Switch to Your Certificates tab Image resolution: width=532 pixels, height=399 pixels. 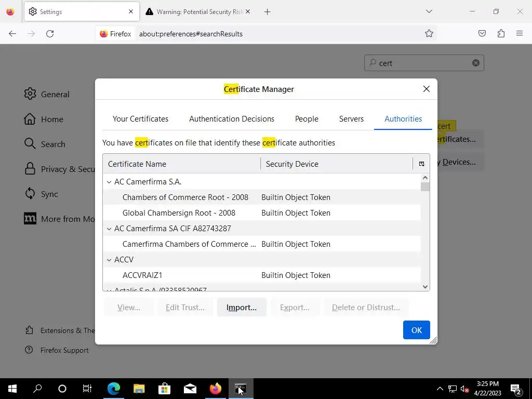click(x=140, y=119)
